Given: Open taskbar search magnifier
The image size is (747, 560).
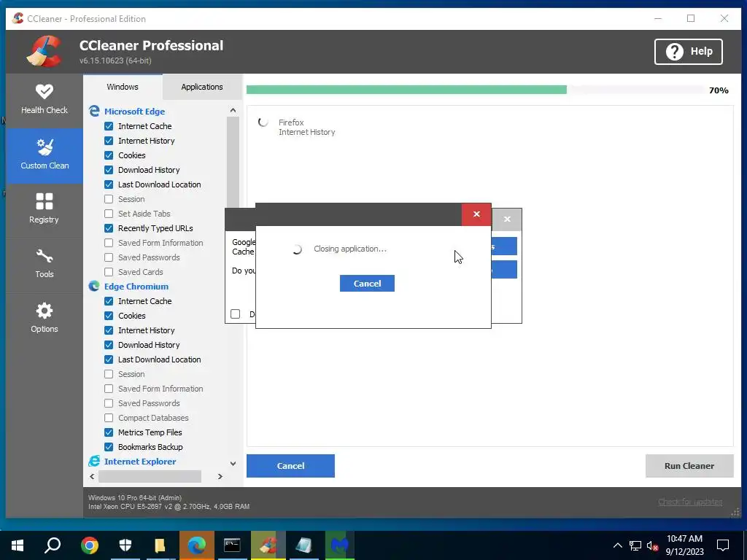Looking at the screenshot, I should click(x=53, y=545).
